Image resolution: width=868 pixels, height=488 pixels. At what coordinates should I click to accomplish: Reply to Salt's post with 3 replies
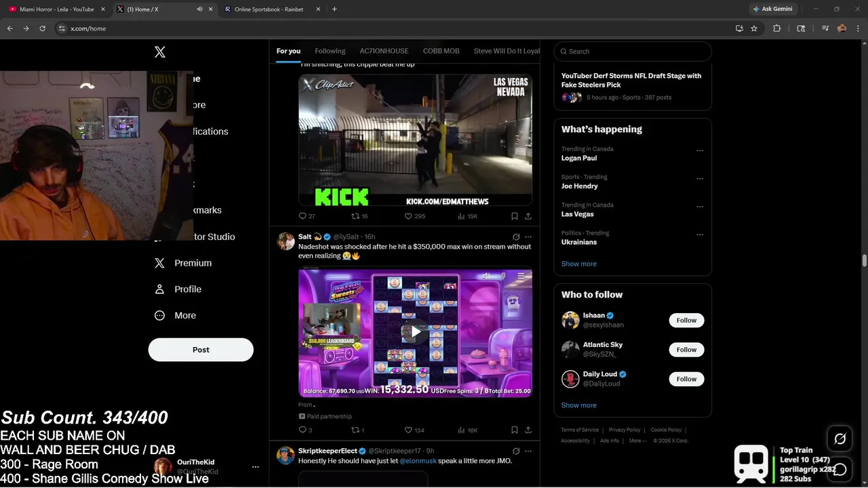[305, 430]
